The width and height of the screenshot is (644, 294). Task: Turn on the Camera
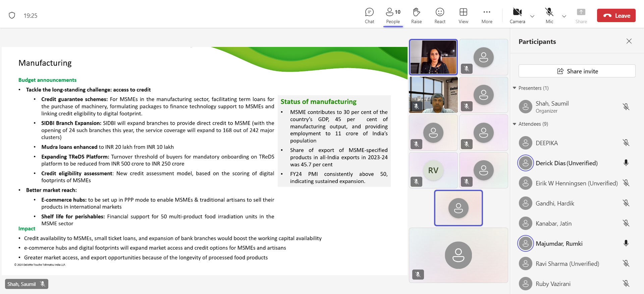(x=517, y=16)
